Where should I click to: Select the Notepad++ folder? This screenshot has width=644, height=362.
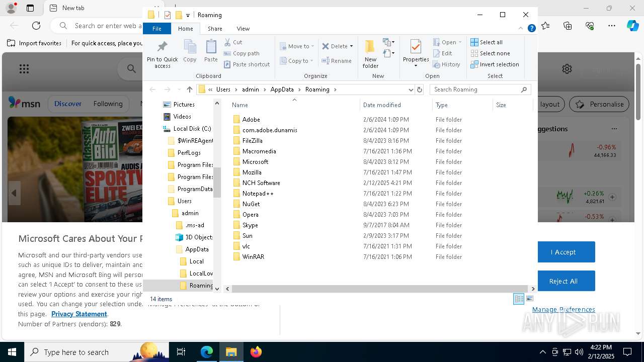tap(258, 194)
